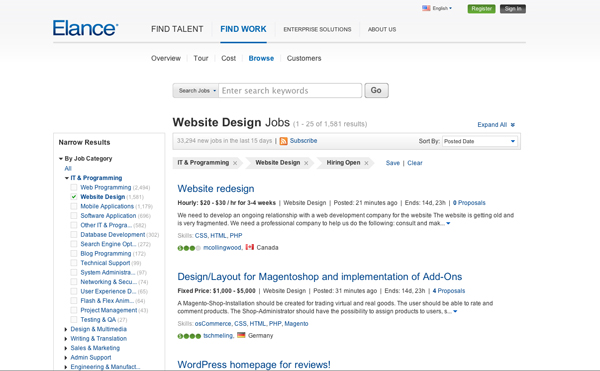Check the Blog Programming checkbox
Viewport: 600px width, 371px height.
click(73, 253)
